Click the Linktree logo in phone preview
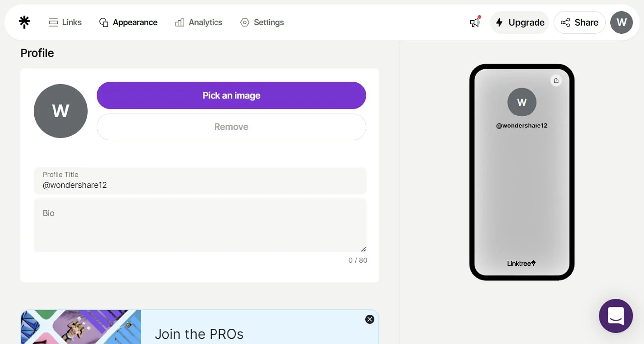Image resolution: width=644 pixels, height=344 pixels. (x=521, y=263)
